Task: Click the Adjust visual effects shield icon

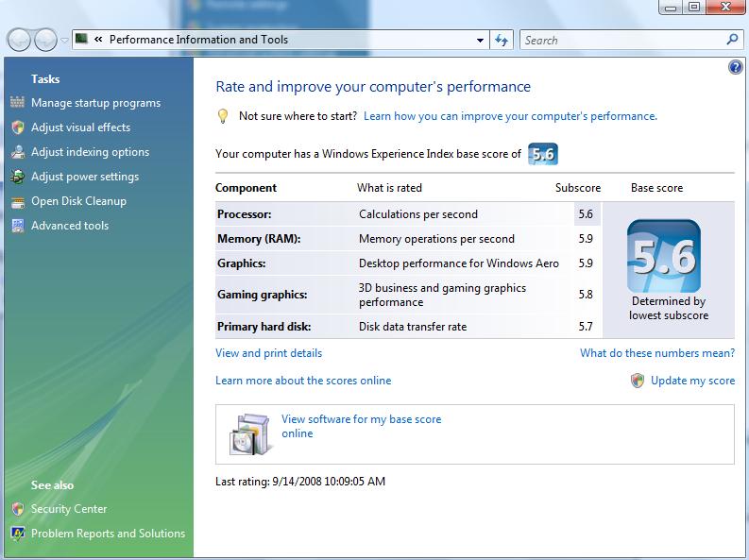Action: pyautogui.click(x=18, y=127)
